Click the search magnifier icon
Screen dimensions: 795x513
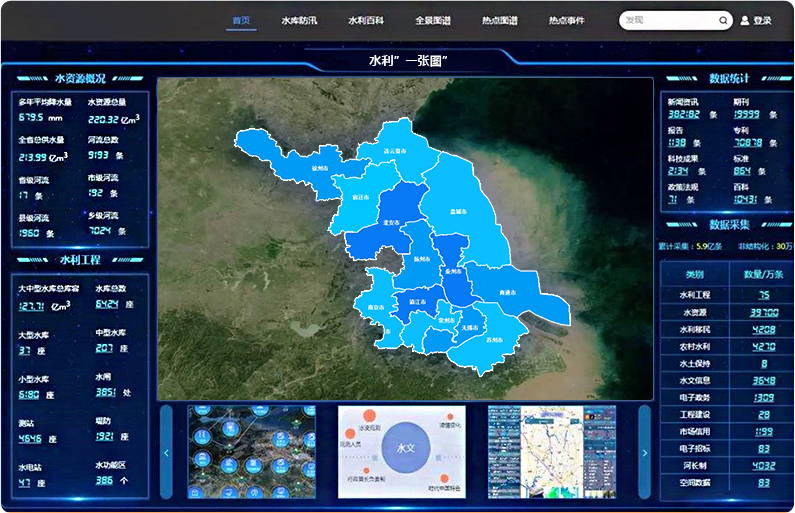[723, 20]
